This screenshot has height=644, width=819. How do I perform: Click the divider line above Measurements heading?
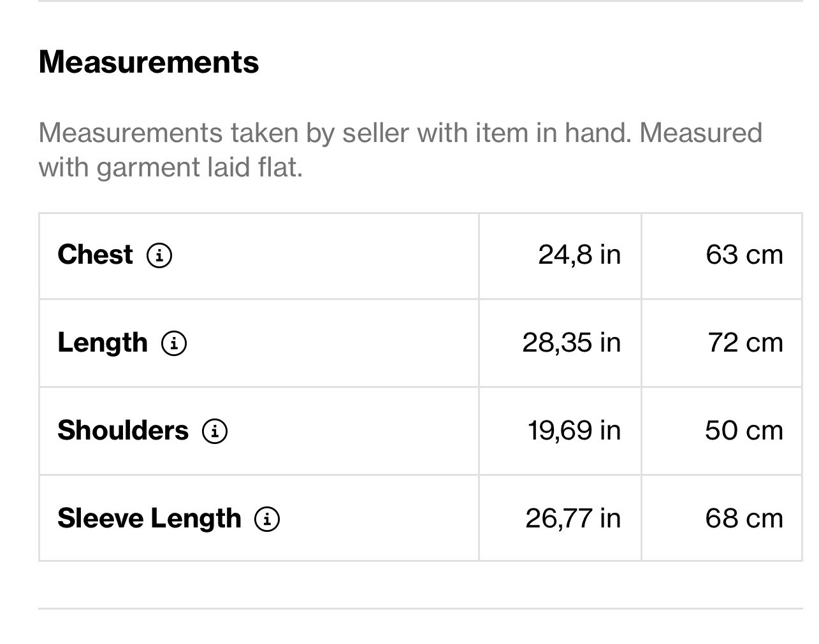(x=421, y=1)
